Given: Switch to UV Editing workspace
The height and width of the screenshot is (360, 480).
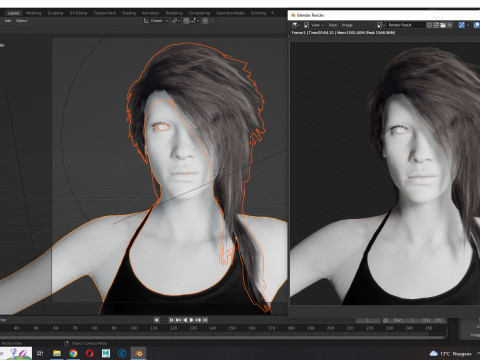Looking at the screenshot, I should coord(78,13).
